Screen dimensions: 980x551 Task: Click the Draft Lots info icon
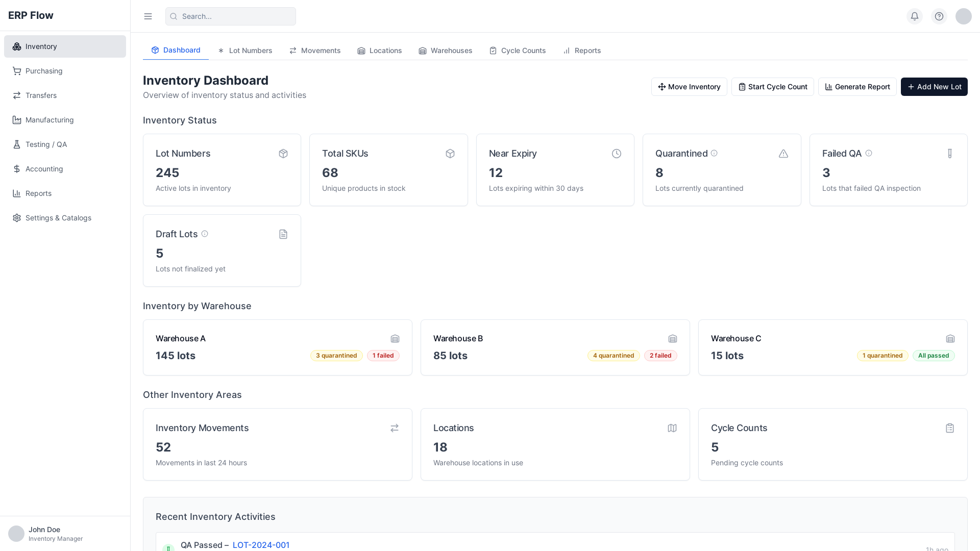[205, 234]
